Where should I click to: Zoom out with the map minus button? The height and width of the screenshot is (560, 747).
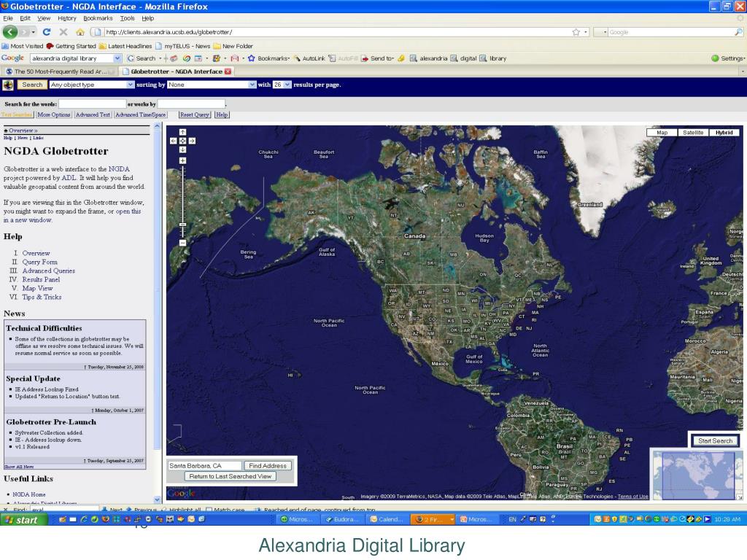click(182, 243)
